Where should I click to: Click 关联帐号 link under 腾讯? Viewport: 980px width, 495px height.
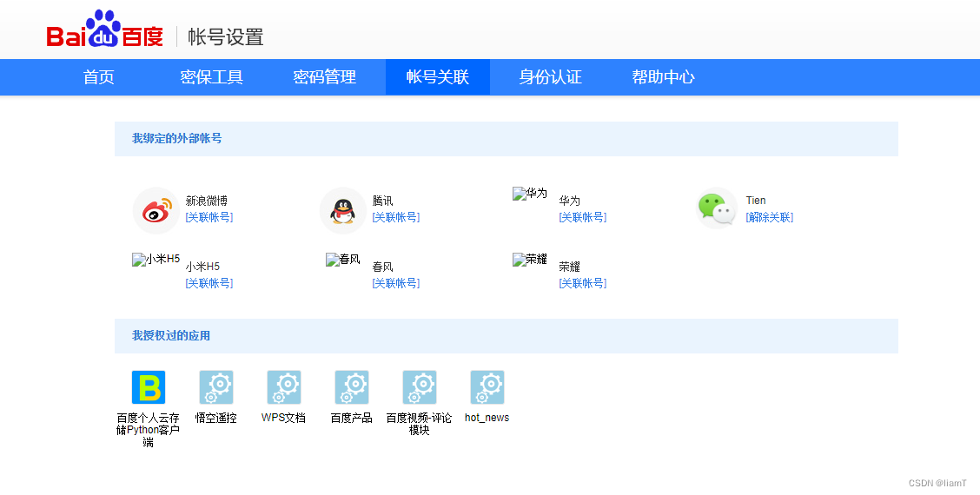pos(395,217)
